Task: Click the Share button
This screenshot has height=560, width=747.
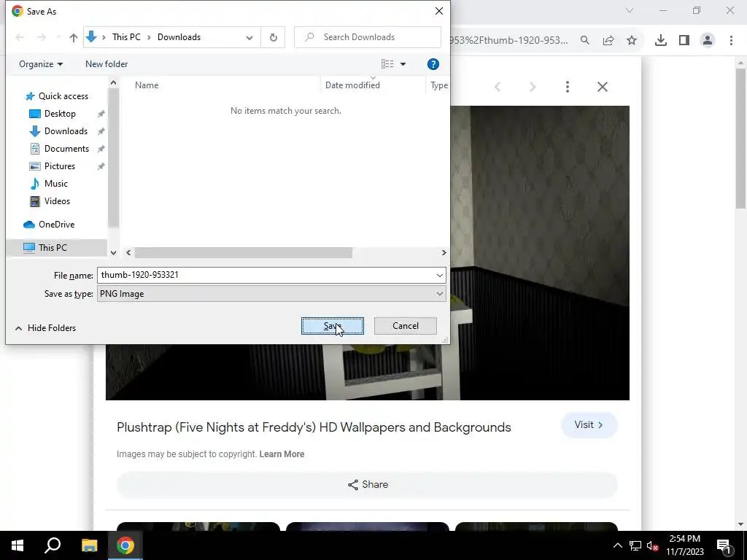Action: [x=367, y=485]
